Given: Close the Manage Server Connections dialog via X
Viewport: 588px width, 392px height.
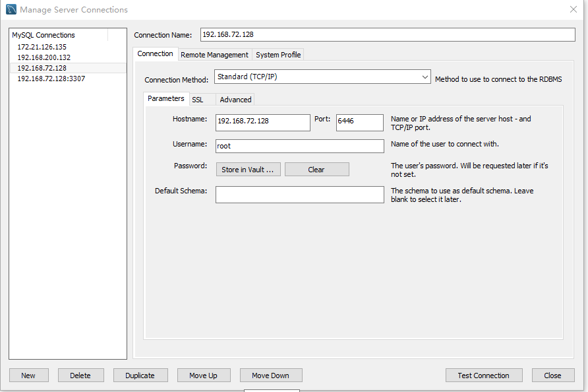Looking at the screenshot, I should [573, 9].
